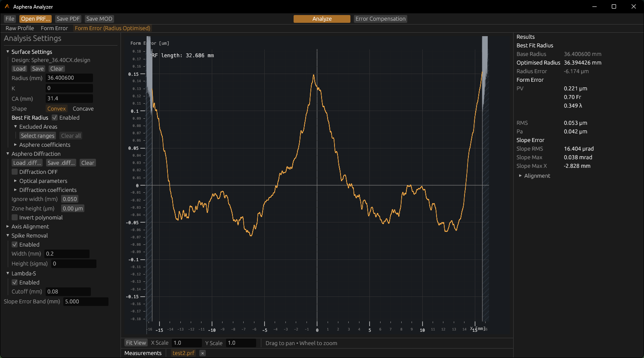The width and height of the screenshot is (644, 358).
Task: Expand the Alignment results section
Action: coord(520,176)
